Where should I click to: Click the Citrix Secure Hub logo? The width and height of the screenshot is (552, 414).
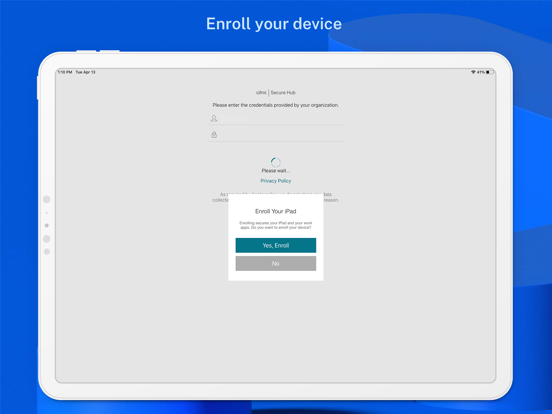click(276, 93)
